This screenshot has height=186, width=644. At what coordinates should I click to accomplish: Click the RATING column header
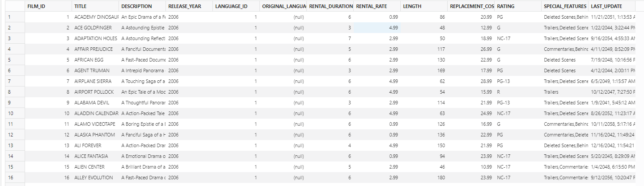point(517,6)
